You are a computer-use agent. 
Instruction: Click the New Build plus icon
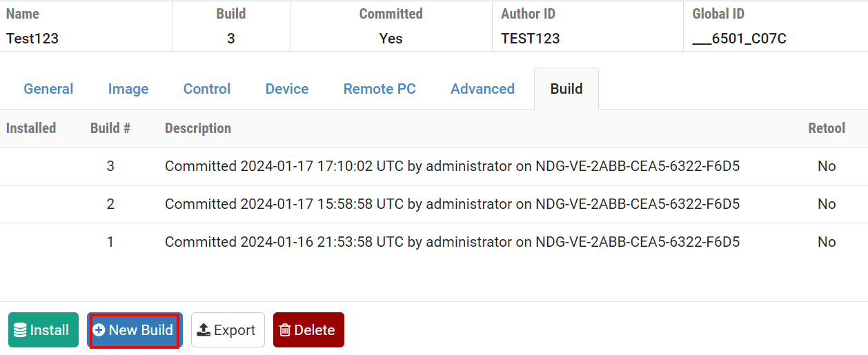tap(99, 330)
